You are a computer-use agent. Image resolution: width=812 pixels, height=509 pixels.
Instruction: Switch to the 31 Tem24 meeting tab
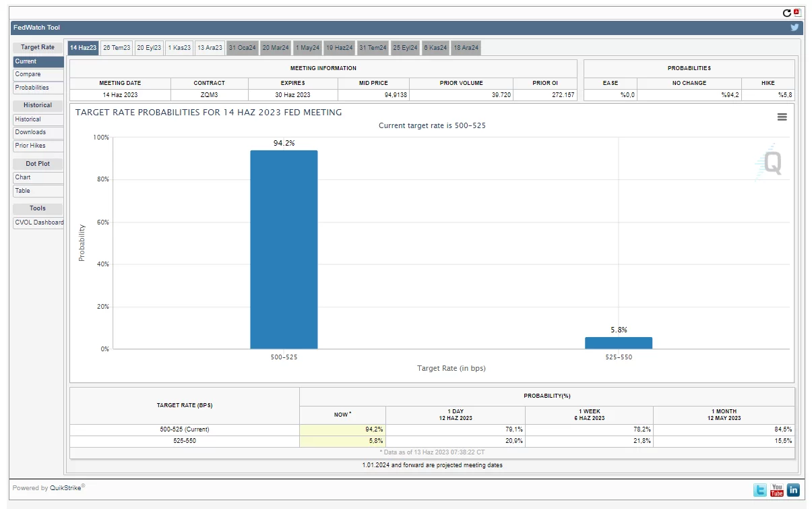click(373, 48)
